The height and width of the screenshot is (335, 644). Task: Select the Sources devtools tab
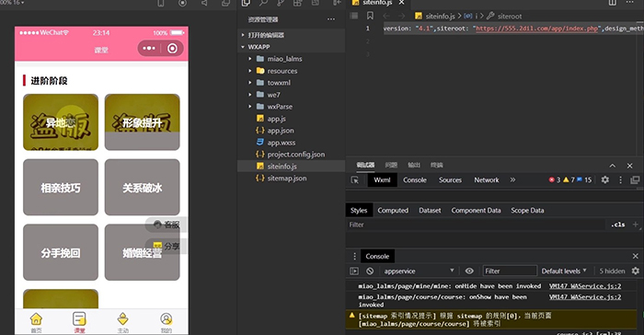coord(450,180)
